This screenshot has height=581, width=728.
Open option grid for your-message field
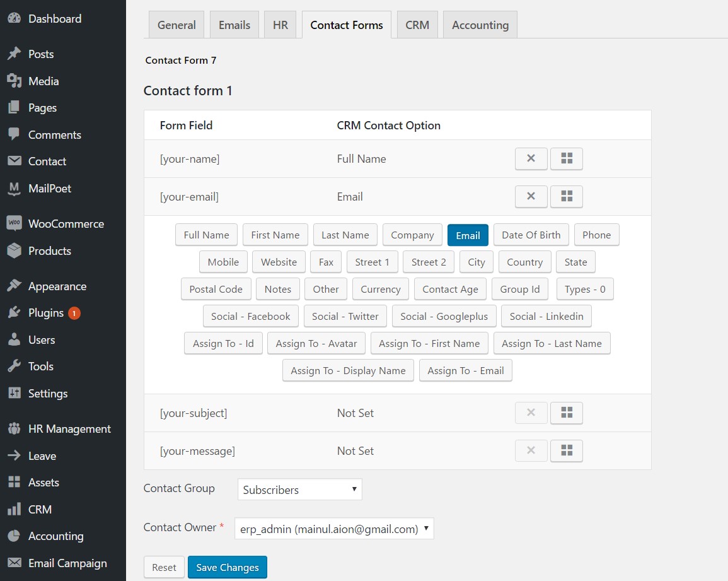coord(566,451)
